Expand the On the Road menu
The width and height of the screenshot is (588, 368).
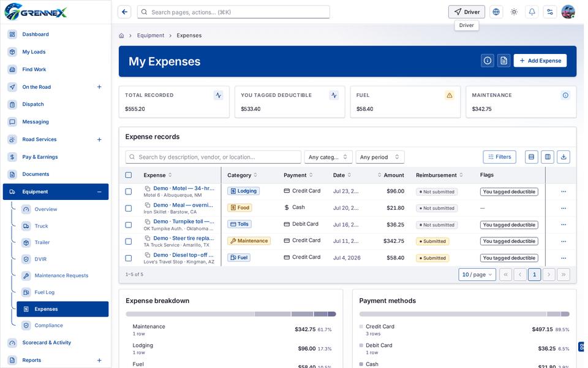point(99,86)
